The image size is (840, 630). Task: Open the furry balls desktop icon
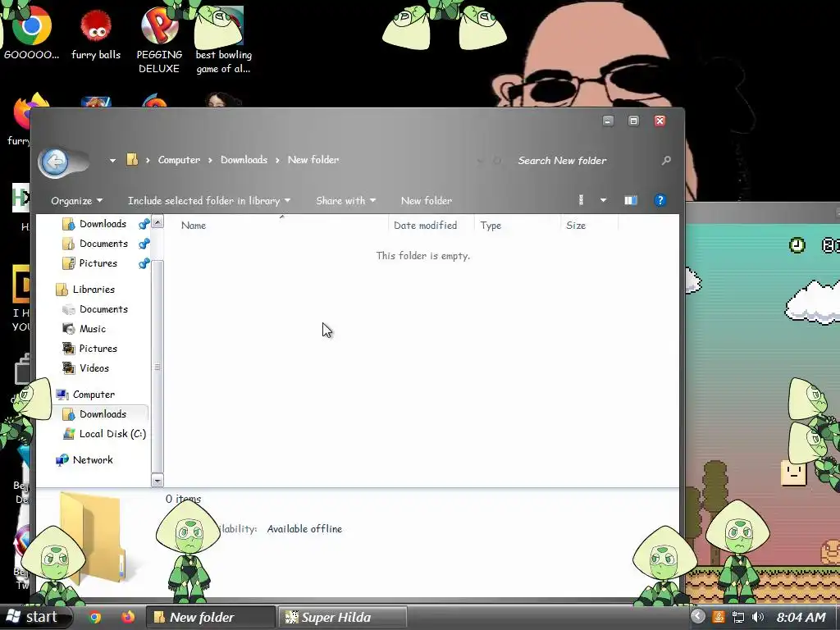[96, 34]
